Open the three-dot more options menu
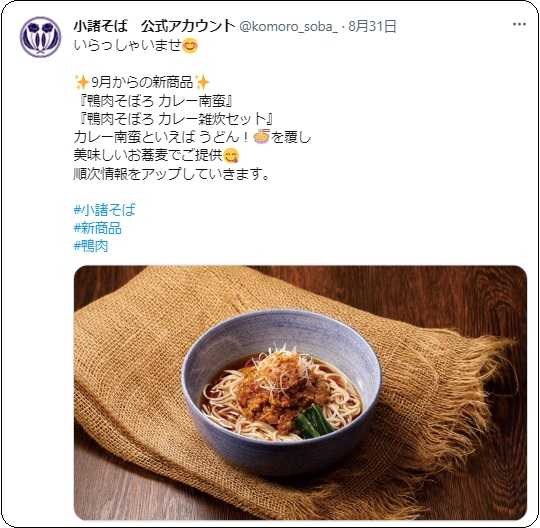Viewport: 540px width, 528px height. coord(519,24)
